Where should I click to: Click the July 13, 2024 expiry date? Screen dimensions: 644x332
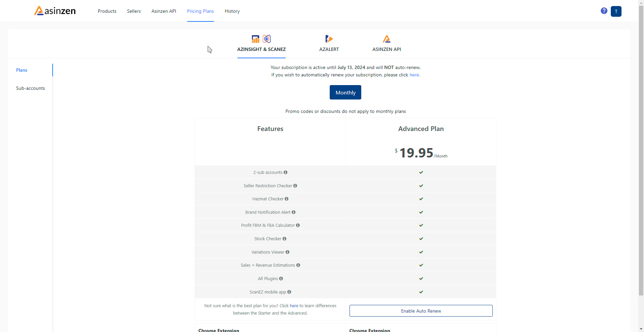coord(351,67)
